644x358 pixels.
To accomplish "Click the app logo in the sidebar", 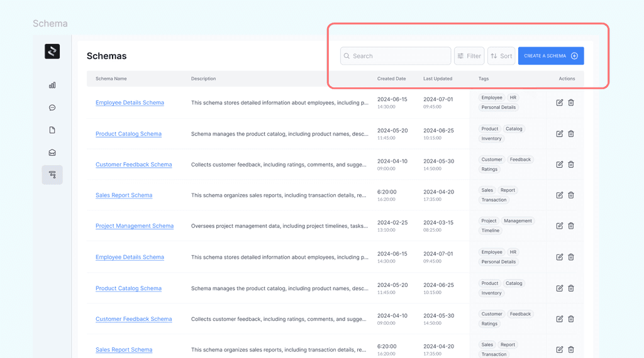I will click(52, 52).
